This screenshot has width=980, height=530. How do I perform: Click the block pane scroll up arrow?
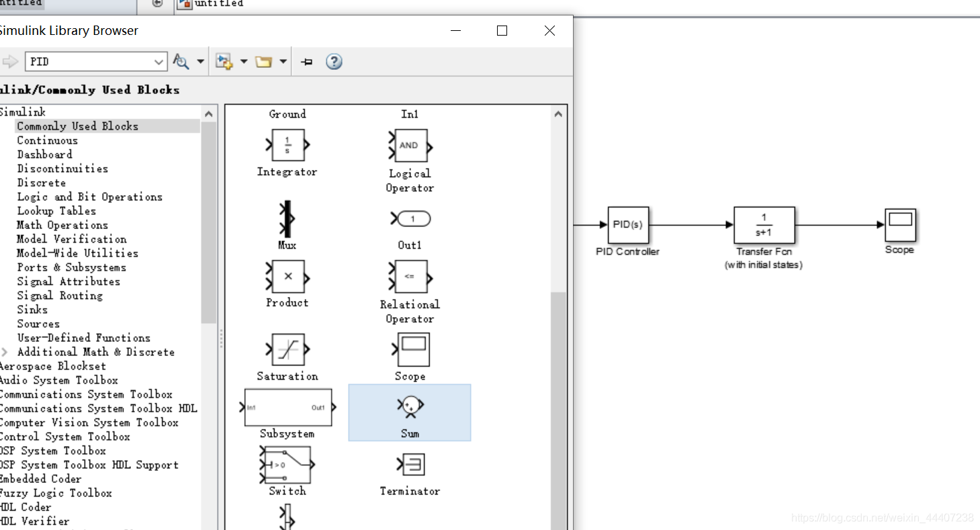(x=558, y=114)
